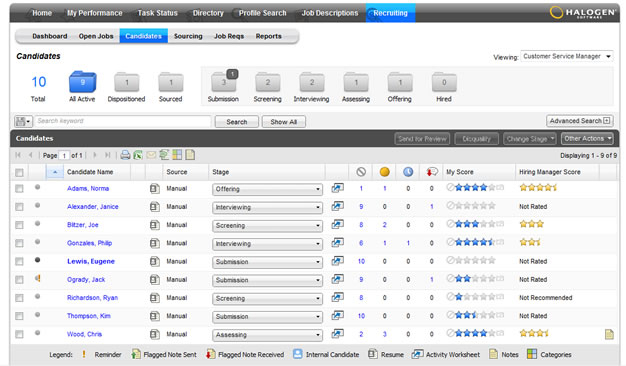This screenshot has width=626, height=366.
Task: Open activity worksheet for Alexander, Janice
Action: pos(337,206)
